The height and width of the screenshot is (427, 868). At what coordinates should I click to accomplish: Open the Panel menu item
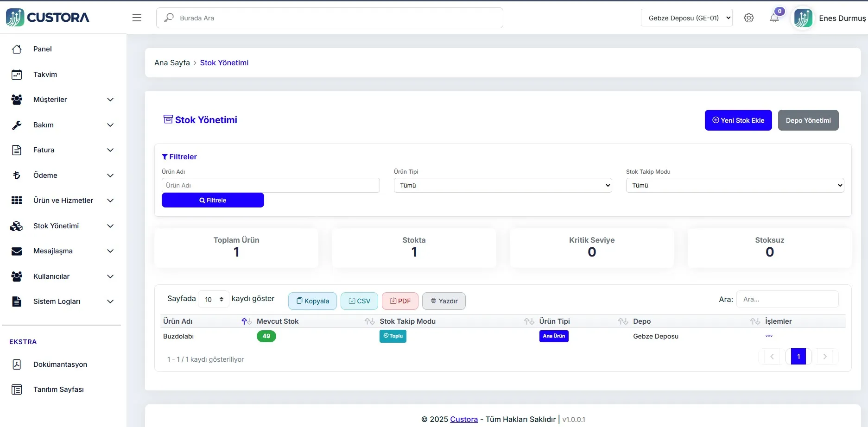pyautogui.click(x=42, y=49)
